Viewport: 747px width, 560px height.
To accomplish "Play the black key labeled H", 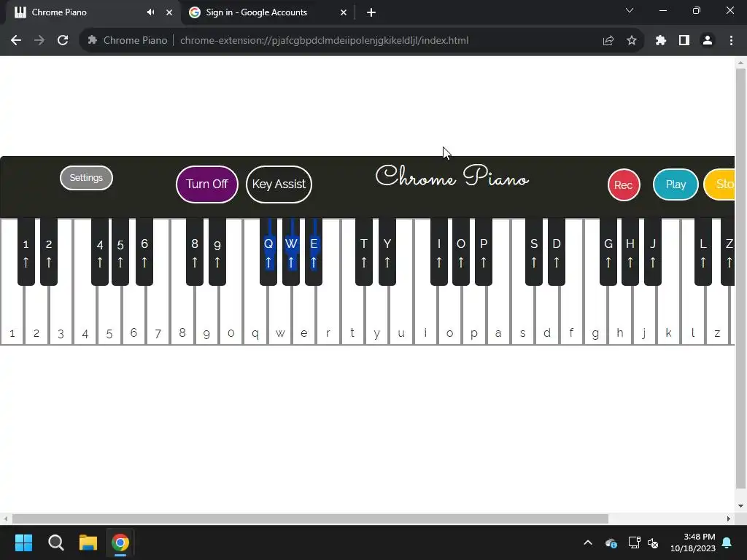I will (x=630, y=252).
